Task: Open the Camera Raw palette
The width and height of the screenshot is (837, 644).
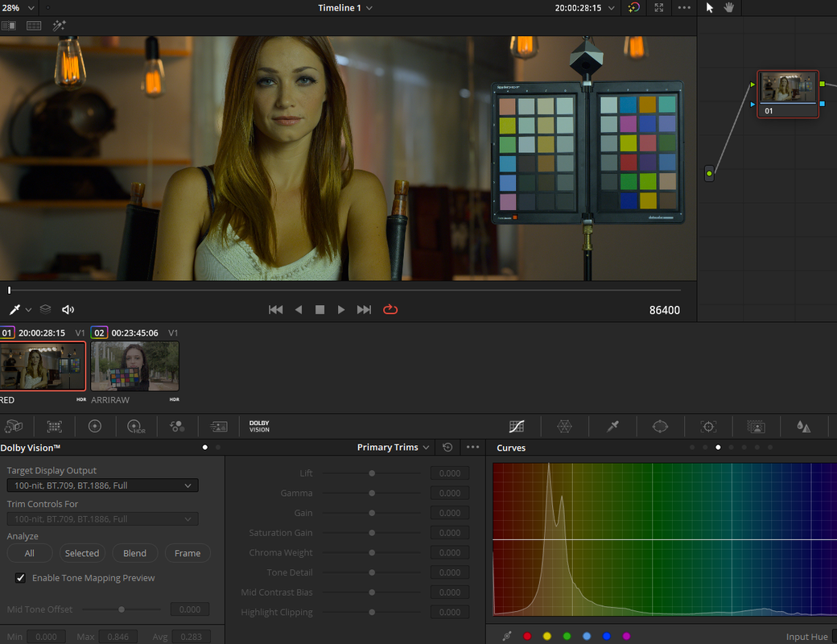Action: click(14, 426)
